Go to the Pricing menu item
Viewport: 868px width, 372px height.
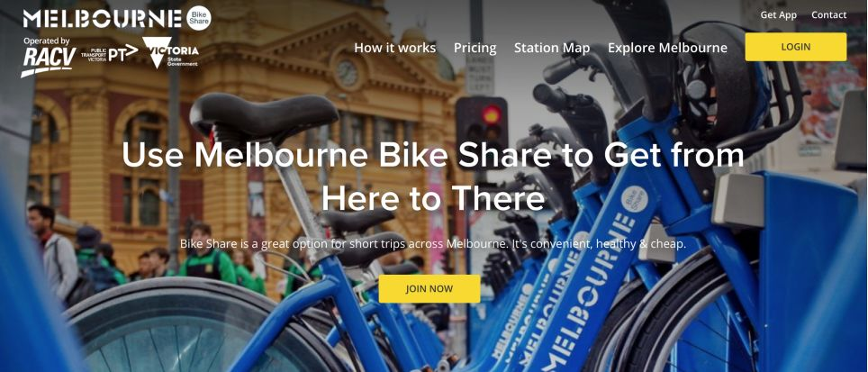[x=475, y=48]
